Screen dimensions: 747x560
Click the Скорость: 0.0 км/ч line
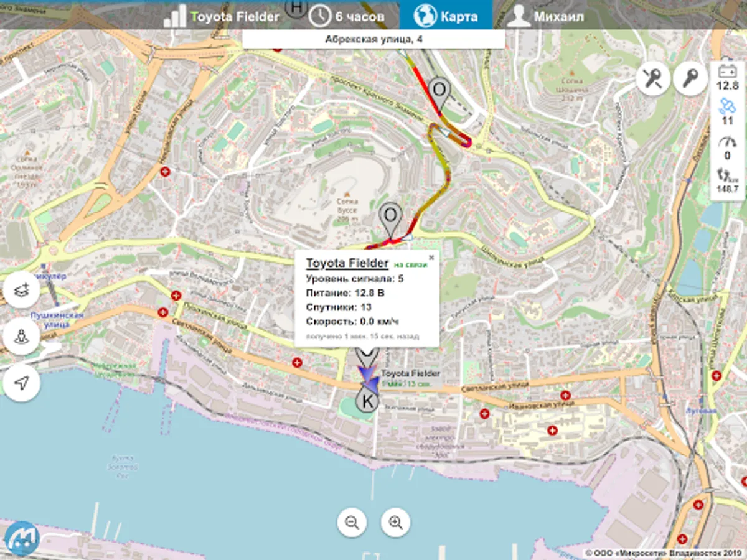pyautogui.click(x=352, y=322)
